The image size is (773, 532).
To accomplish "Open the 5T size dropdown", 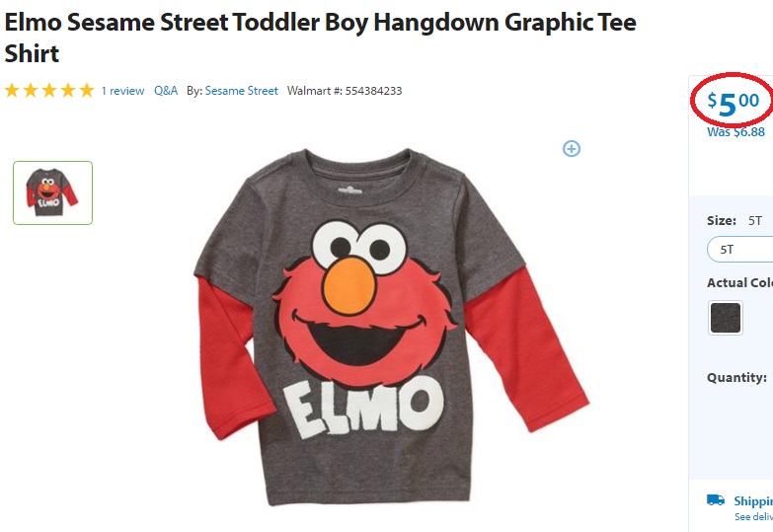I will 739,250.
